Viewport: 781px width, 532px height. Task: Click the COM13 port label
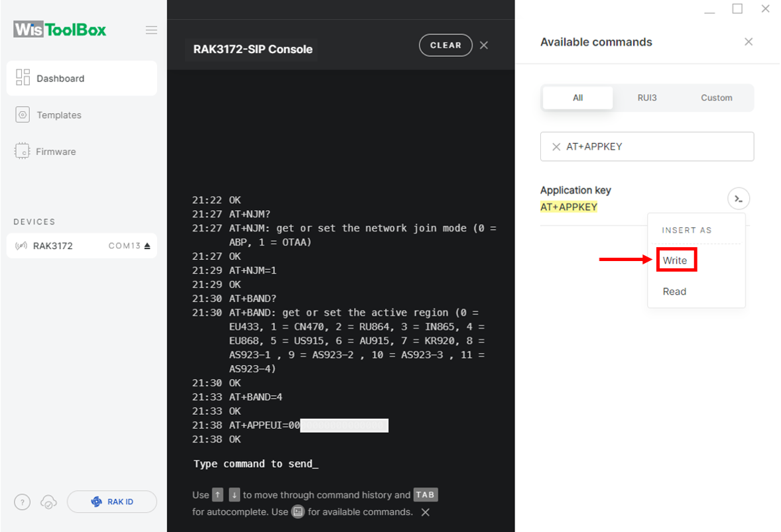[125, 246]
